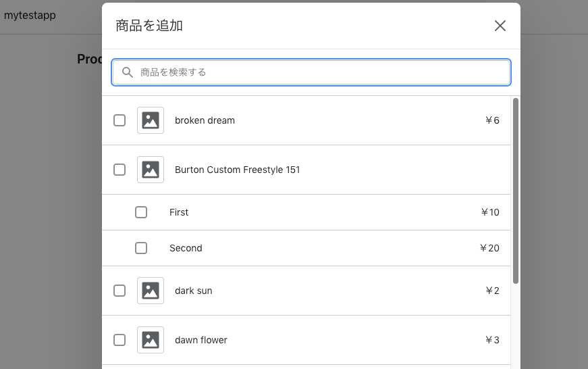Click the broken dream image placeholder
Viewport: 588px width, 369px height.
coord(151,120)
